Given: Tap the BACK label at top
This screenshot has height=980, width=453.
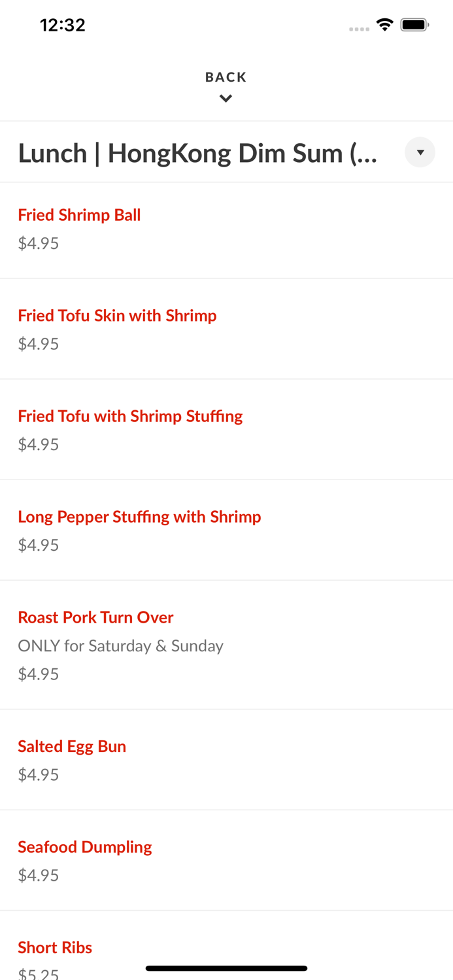Looking at the screenshot, I should 226,77.
